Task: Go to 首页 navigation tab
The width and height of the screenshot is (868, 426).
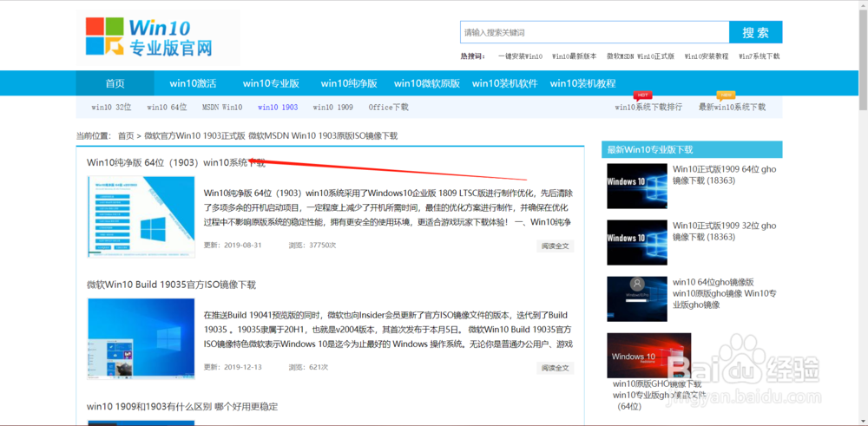Action: [x=115, y=83]
